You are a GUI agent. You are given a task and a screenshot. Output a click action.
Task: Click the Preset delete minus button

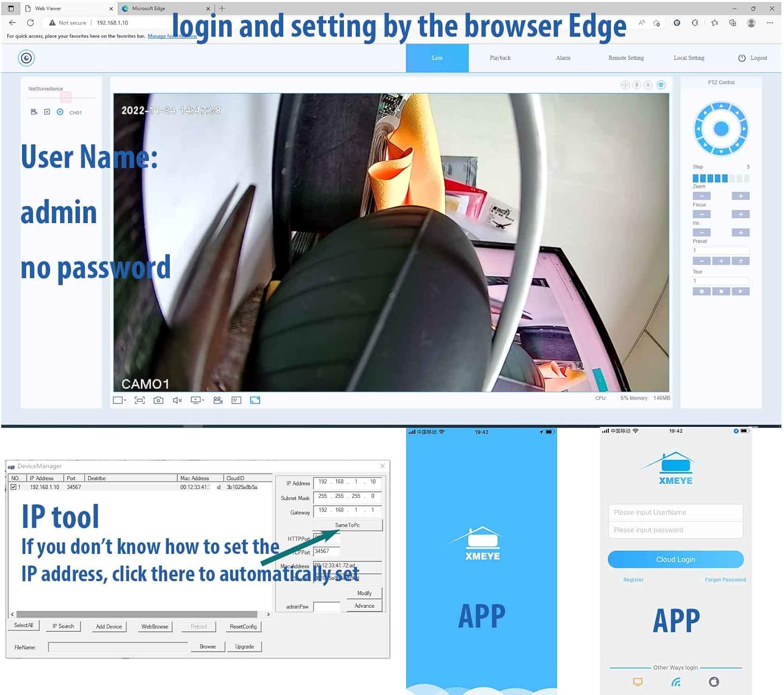tap(701, 261)
